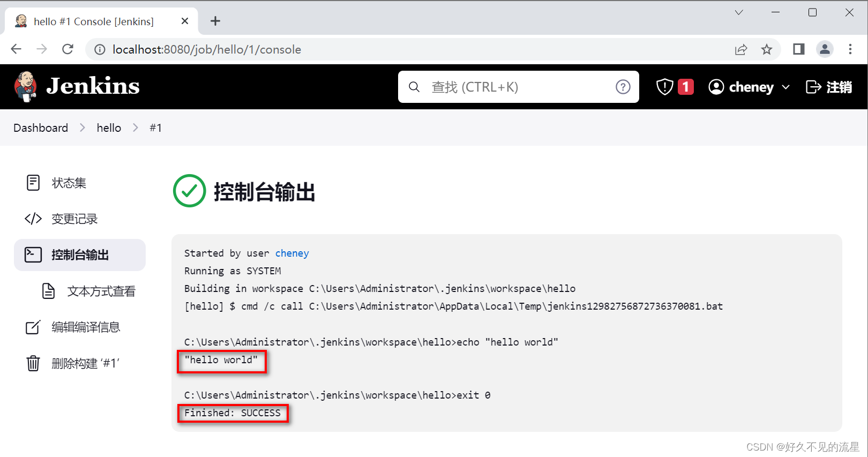Click the text file icon
Screen dimensions: 868x457
click(x=49, y=291)
